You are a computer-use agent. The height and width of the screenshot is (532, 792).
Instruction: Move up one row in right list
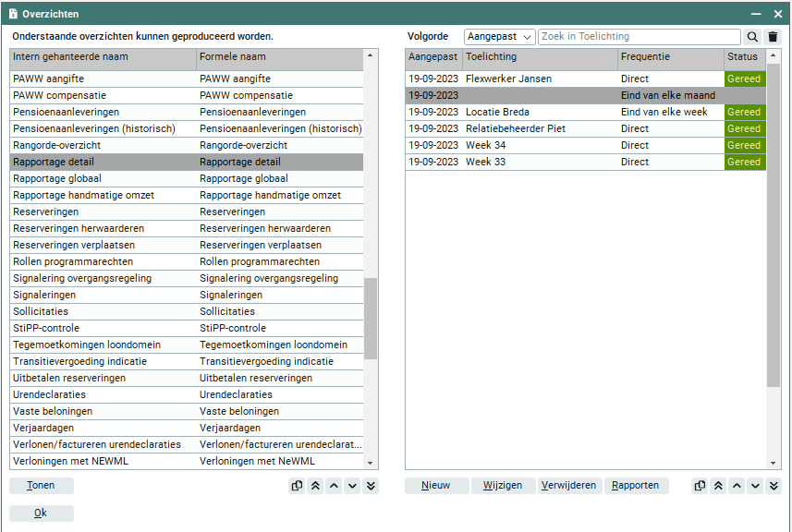pyautogui.click(x=737, y=486)
